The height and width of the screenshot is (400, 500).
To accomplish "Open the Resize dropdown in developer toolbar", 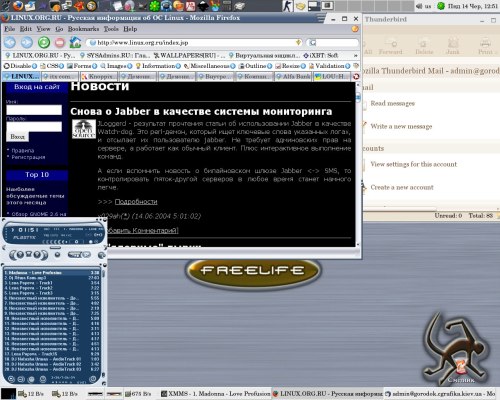I will coord(290,66).
